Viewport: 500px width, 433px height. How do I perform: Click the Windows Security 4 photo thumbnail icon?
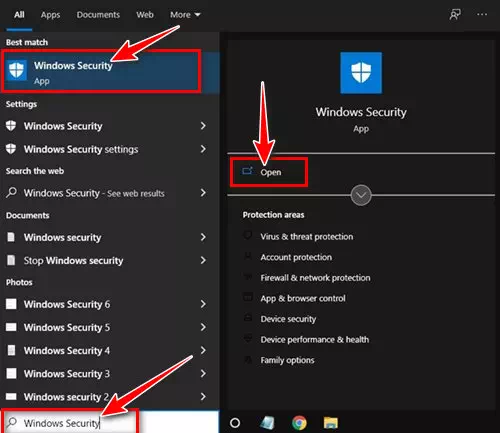11,350
